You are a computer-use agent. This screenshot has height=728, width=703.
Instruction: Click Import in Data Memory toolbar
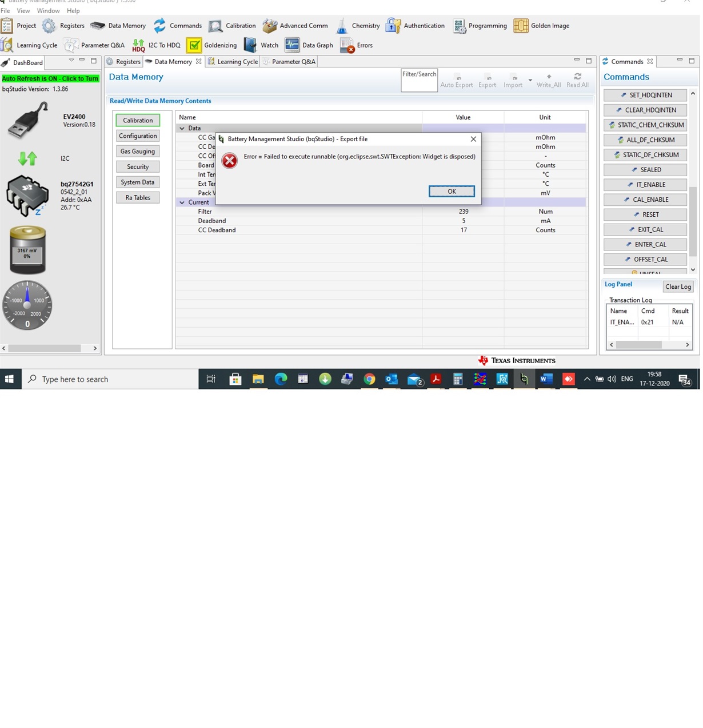[x=513, y=81]
